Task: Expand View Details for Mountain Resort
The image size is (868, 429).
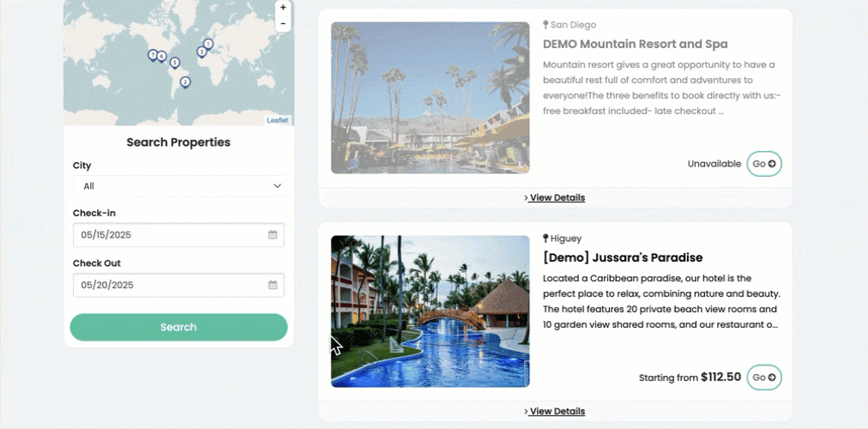Action: click(555, 198)
